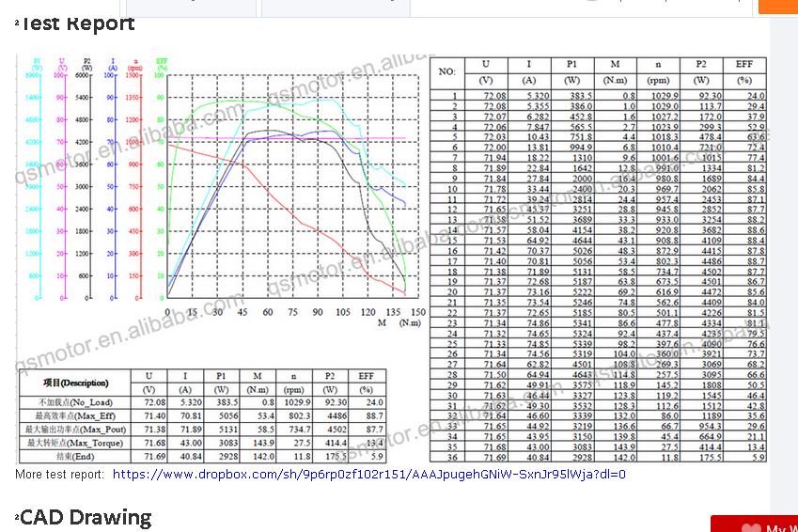
Task: Click the End row in the summary table
Action: (x=202, y=456)
